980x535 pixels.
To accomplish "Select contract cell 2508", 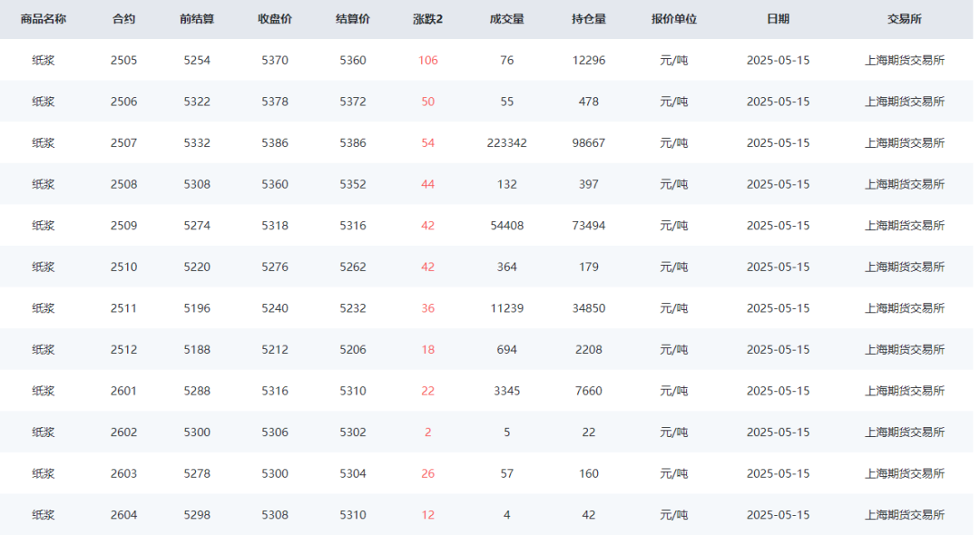I will pos(123,184).
